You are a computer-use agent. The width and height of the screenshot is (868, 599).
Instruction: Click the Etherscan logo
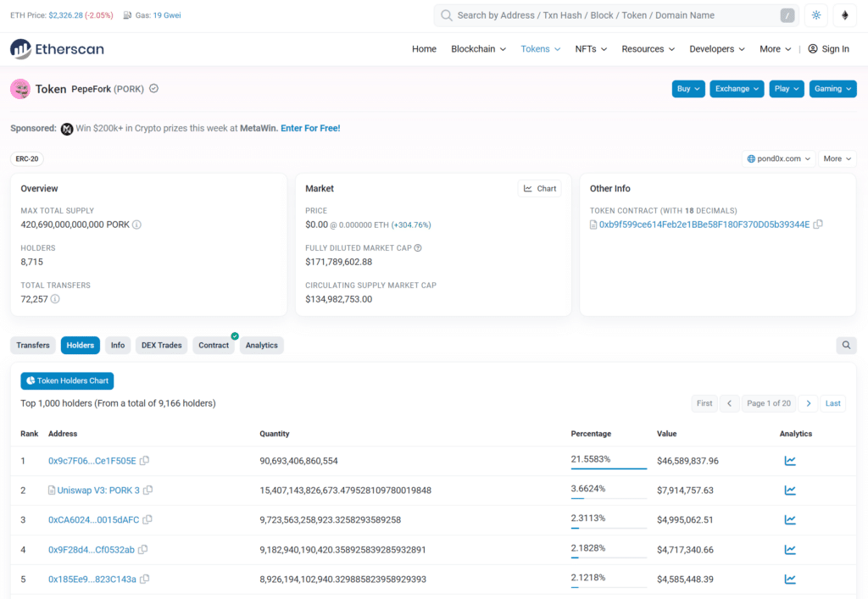pos(57,48)
